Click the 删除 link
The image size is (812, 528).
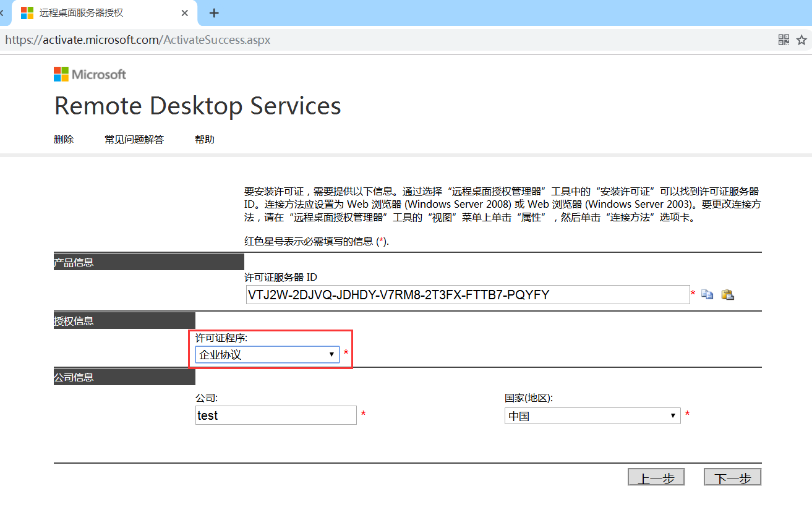64,139
